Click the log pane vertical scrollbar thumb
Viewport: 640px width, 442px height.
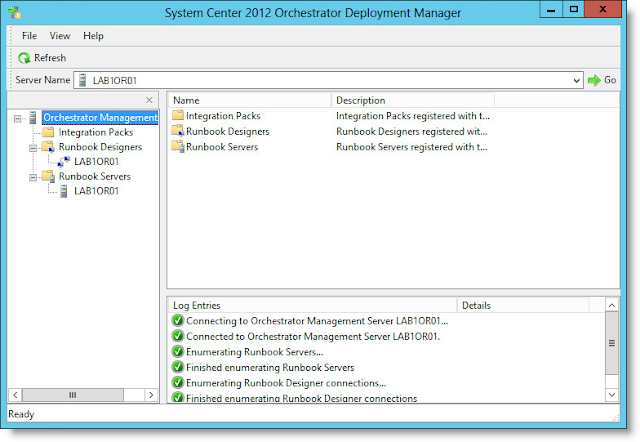click(x=611, y=343)
